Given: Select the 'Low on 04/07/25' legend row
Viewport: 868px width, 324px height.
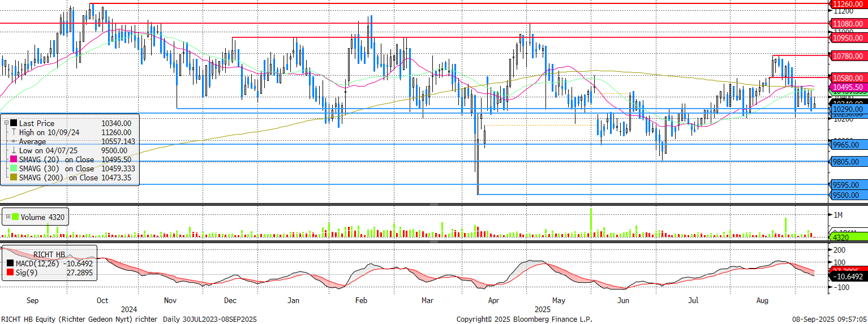Looking at the screenshot, I should click(75, 150).
